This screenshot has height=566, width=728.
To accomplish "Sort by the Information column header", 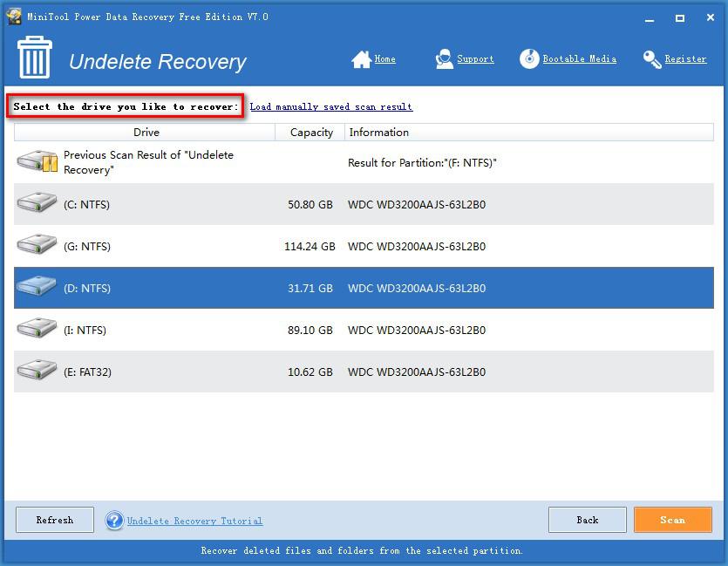I will (x=529, y=133).
